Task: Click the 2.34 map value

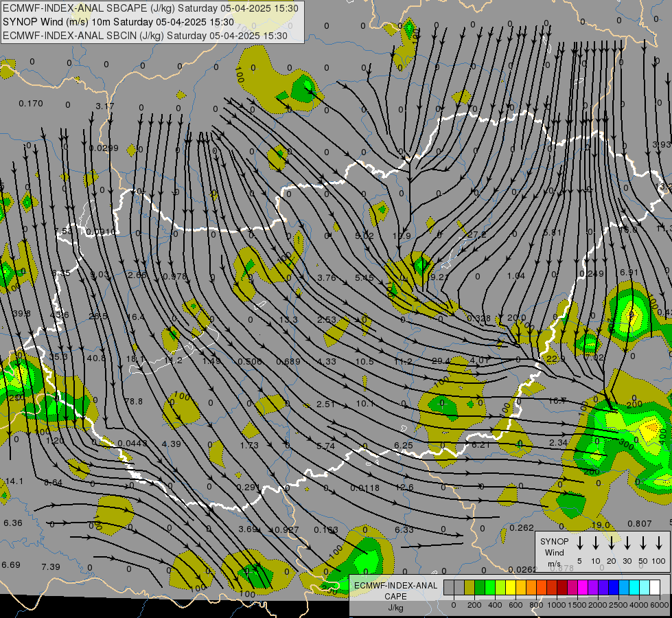Action: [x=559, y=442]
